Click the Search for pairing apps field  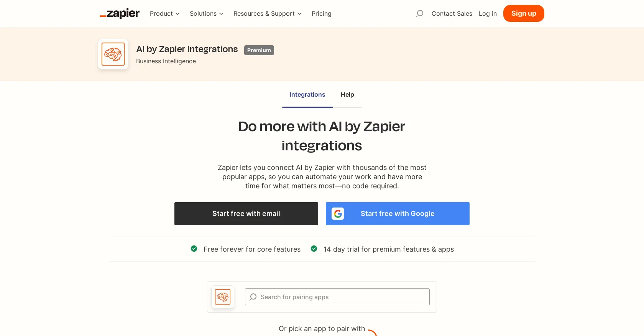point(337,297)
